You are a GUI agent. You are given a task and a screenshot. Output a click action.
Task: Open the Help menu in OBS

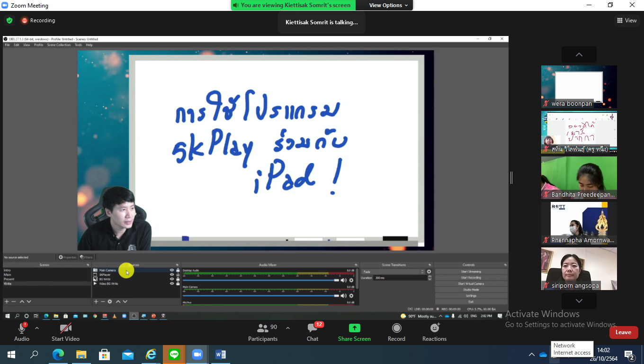click(89, 45)
